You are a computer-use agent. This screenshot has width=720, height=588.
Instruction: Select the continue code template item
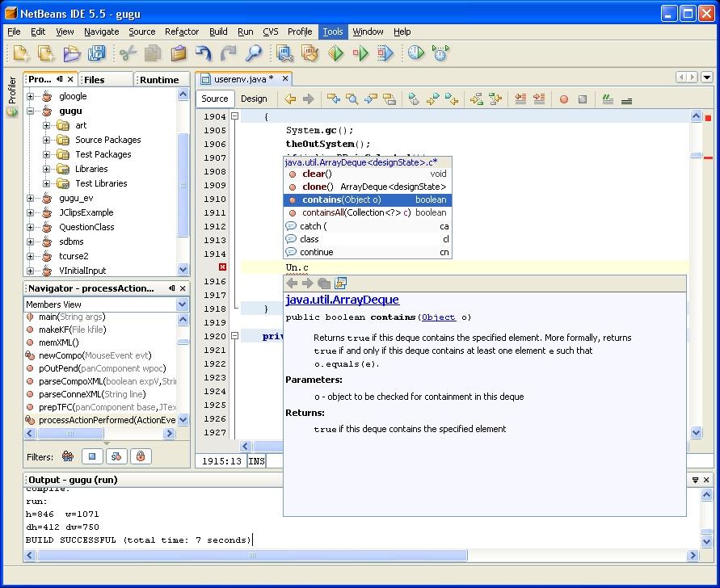tap(368, 252)
